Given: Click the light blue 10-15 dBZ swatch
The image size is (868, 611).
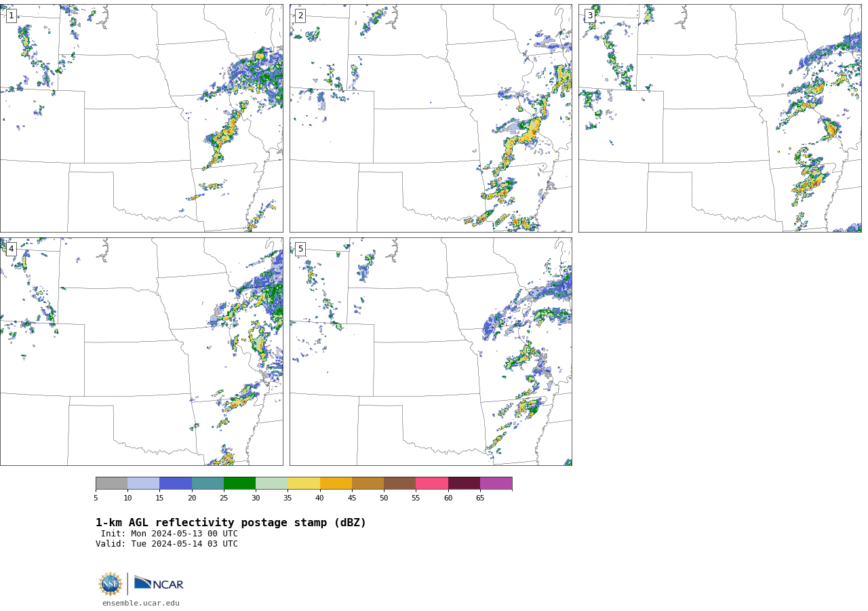Looking at the screenshot, I should 143,484.
